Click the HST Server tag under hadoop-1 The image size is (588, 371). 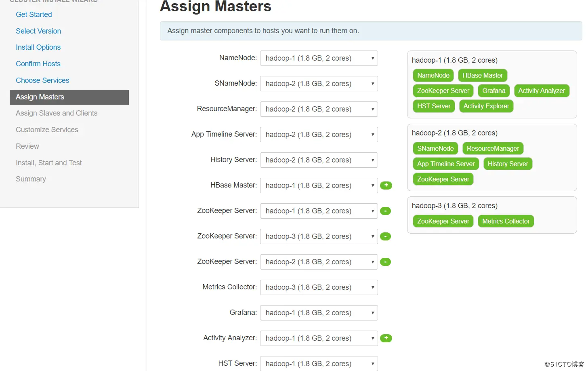point(434,106)
